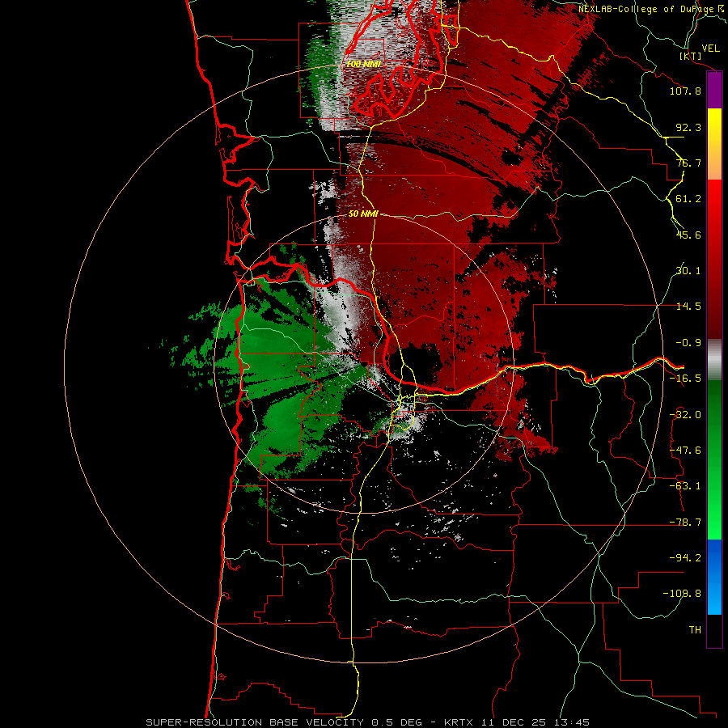Click the NEXLAB-College of DuPage title text
Image resolution: width=728 pixels, height=728 pixels.
(x=653, y=9)
